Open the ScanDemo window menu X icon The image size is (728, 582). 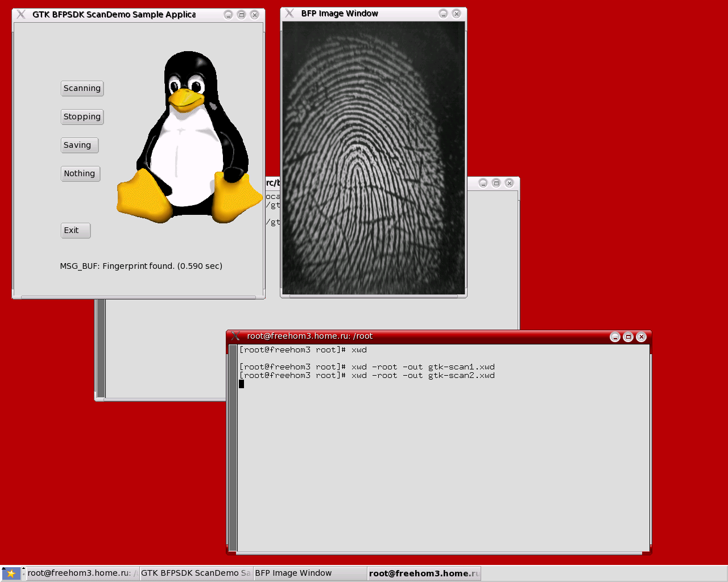coord(21,15)
